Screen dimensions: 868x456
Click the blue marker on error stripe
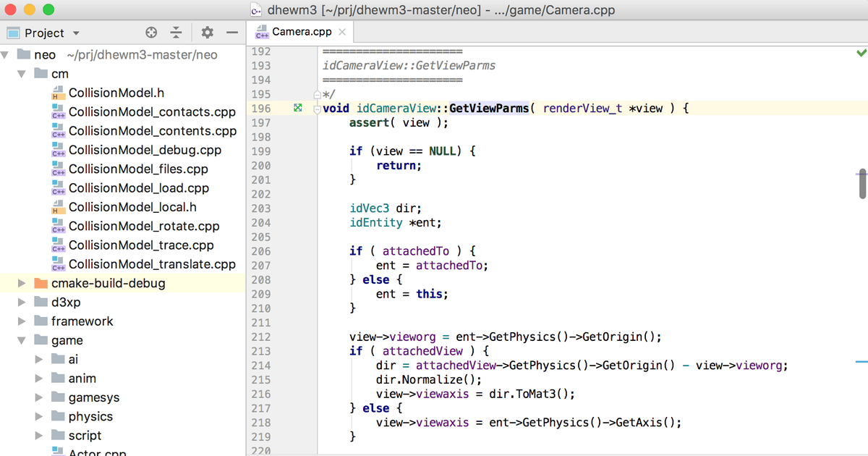861,360
